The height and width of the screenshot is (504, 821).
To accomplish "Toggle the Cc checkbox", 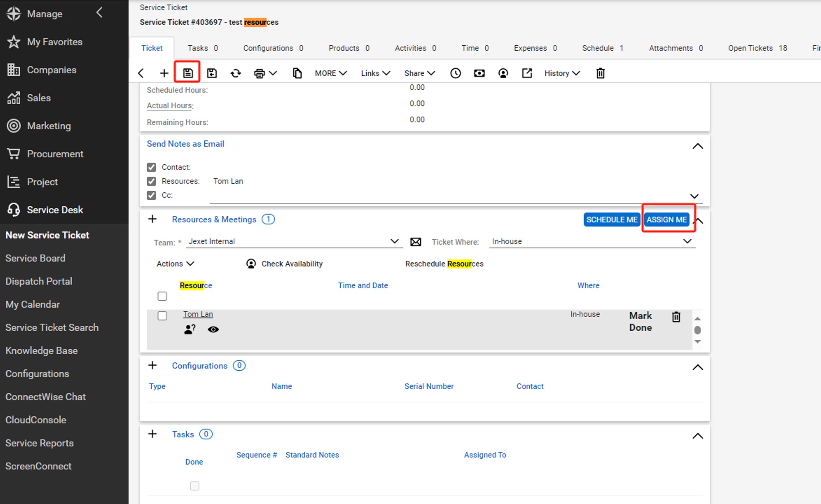I will pos(151,195).
